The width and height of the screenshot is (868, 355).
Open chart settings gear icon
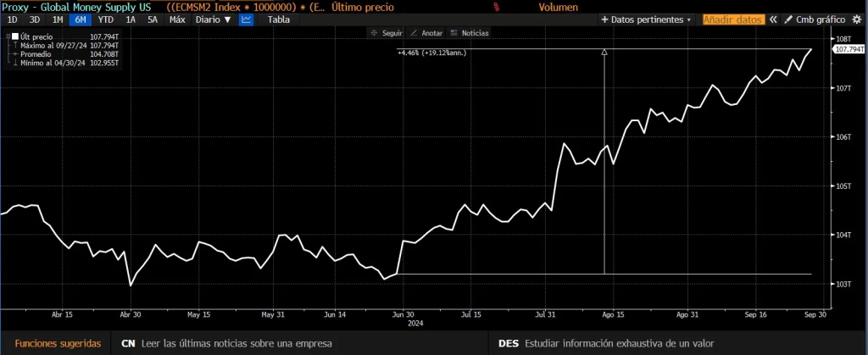tap(857, 19)
